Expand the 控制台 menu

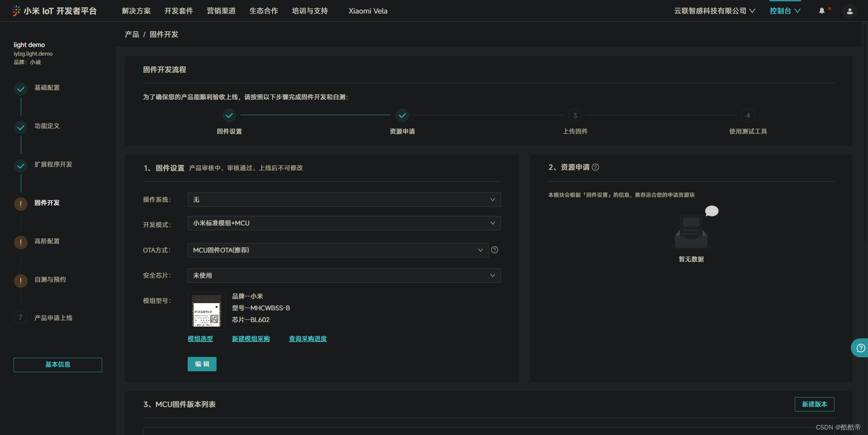(x=785, y=11)
